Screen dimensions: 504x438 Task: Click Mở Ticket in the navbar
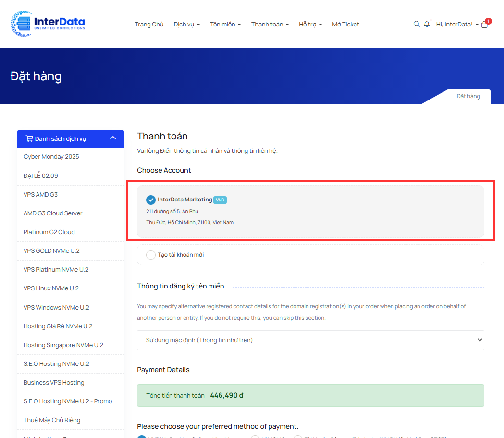point(345,25)
